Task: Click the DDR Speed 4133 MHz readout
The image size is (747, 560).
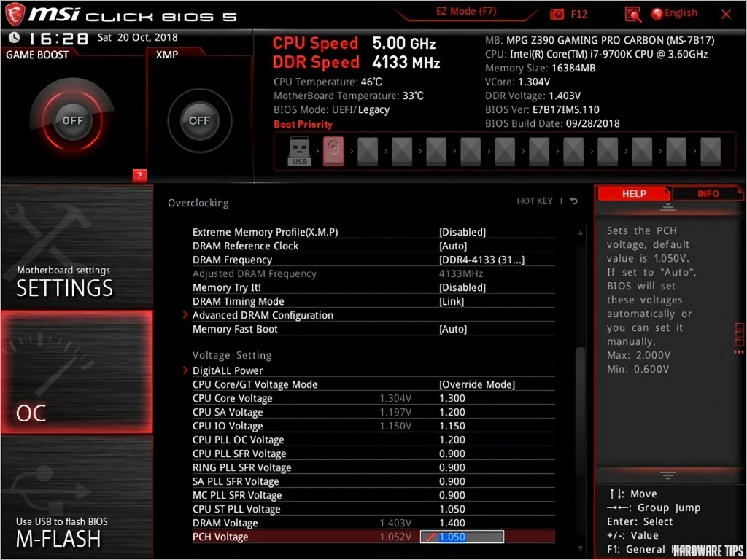Action: pyautogui.click(x=356, y=63)
